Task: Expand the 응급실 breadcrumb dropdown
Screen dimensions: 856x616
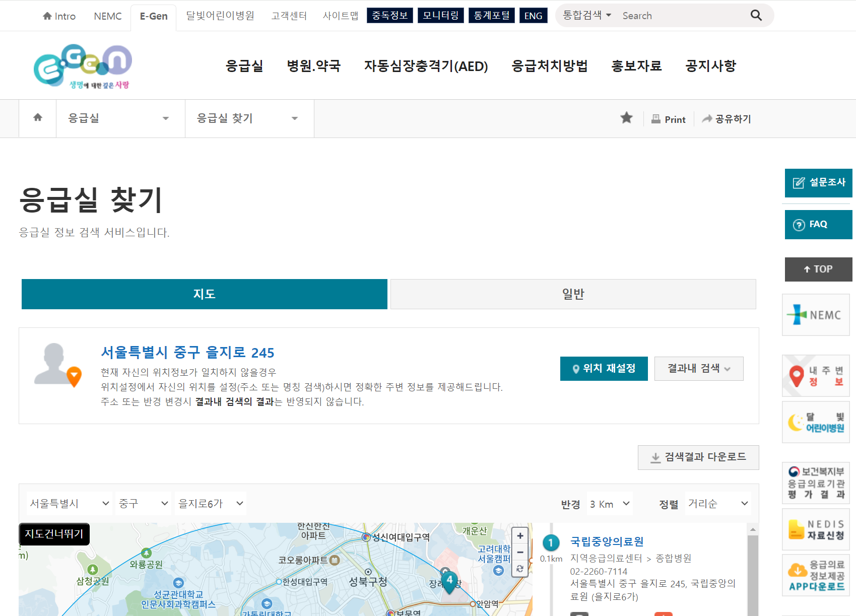Action: point(120,118)
